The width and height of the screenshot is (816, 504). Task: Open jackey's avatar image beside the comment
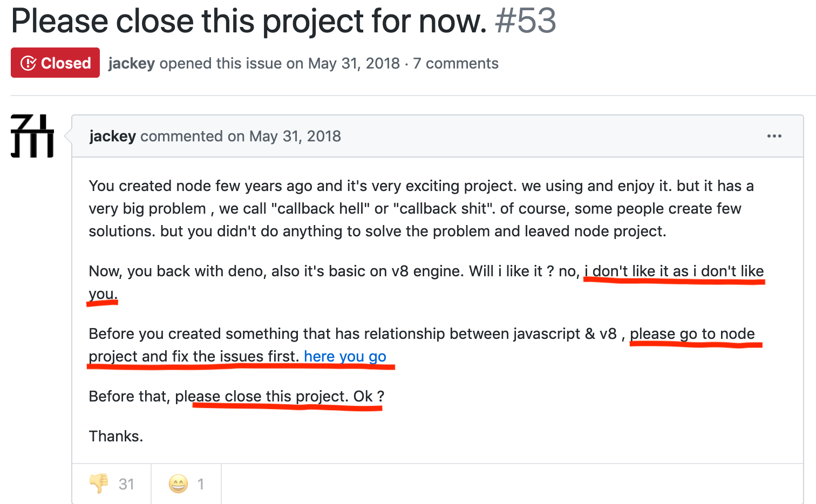click(32, 136)
